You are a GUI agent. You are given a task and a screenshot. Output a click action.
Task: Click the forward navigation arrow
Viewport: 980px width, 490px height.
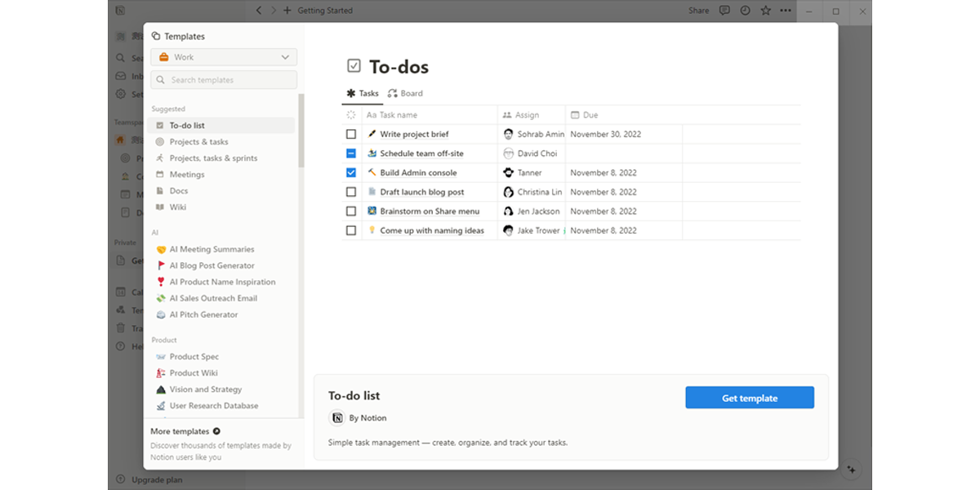pos(274,11)
